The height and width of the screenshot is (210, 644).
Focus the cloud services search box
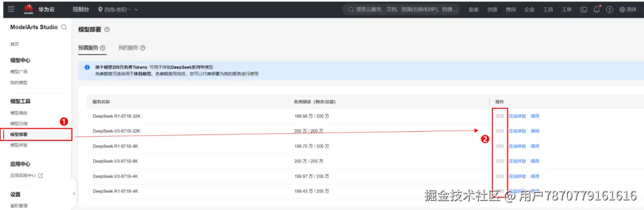402,10
